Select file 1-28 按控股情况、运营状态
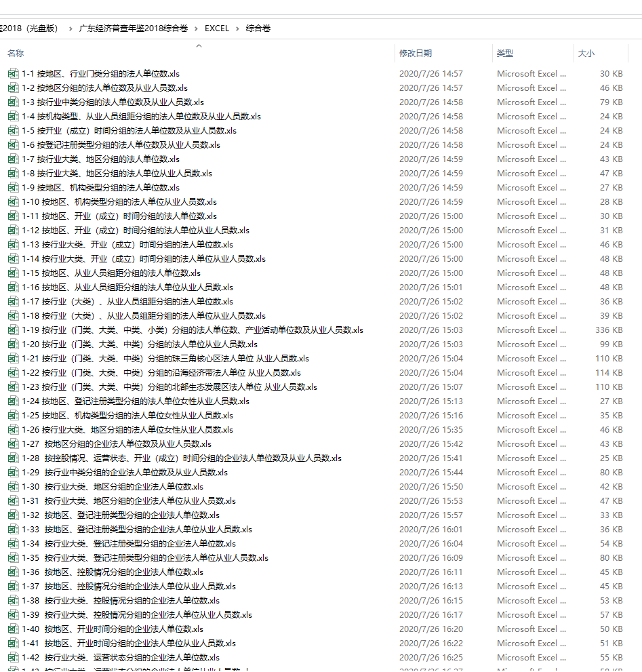642x672 pixels. (x=182, y=458)
